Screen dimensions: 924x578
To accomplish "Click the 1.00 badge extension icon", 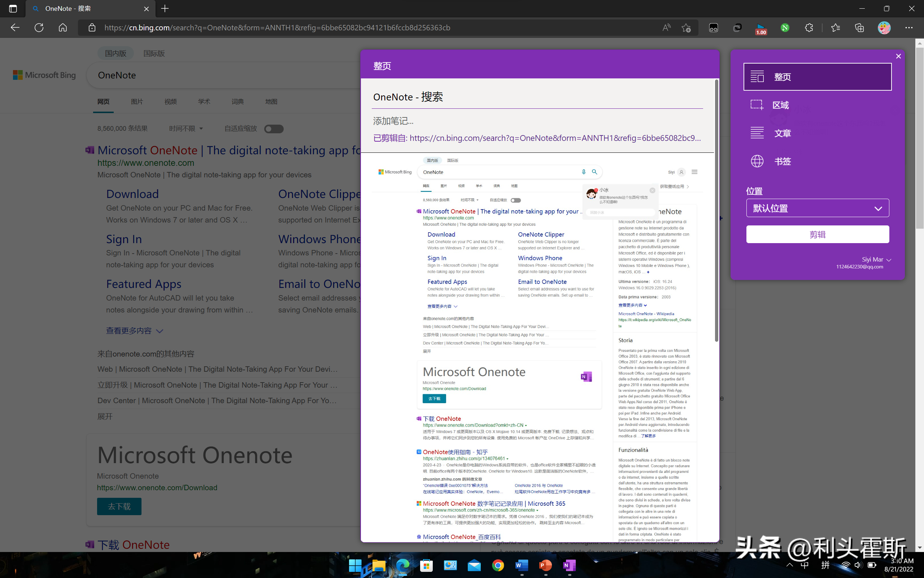I will pyautogui.click(x=761, y=29).
